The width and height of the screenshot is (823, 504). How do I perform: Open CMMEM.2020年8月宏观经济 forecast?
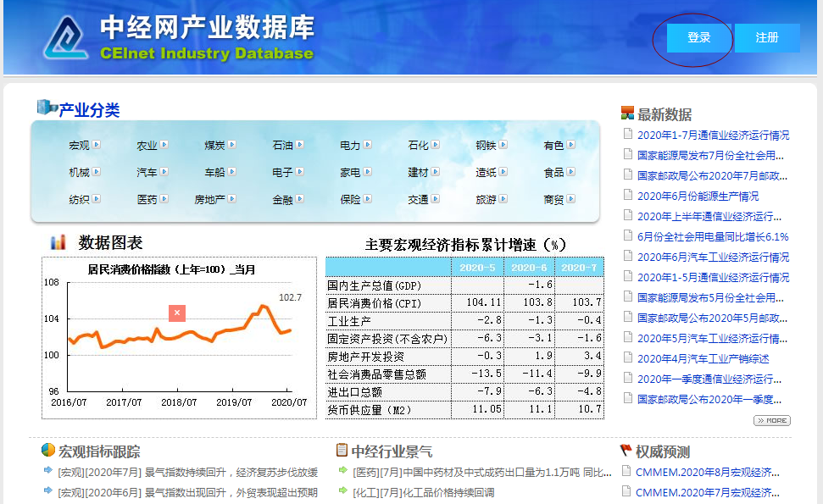(708, 473)
